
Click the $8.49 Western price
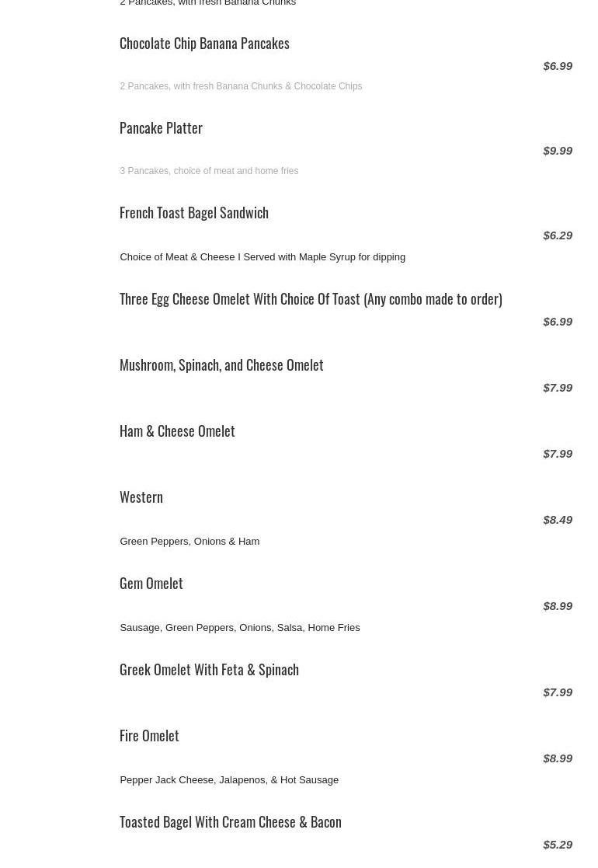[558, 520]
